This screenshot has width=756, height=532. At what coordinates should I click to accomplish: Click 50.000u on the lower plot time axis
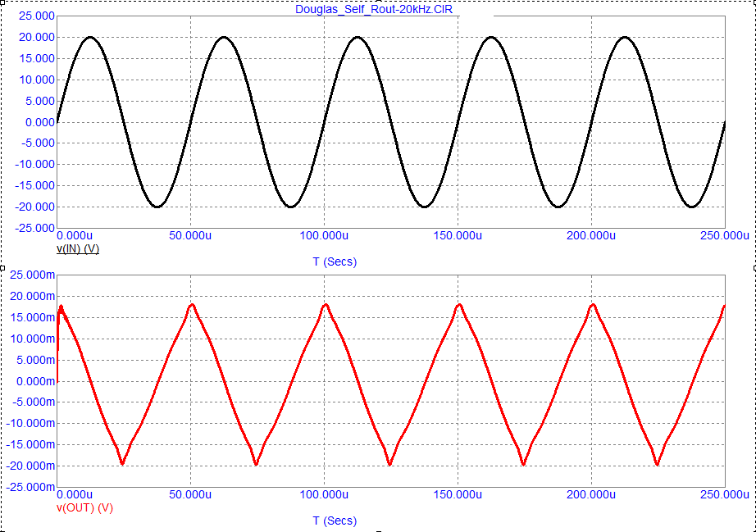click(x=190, y=494)
